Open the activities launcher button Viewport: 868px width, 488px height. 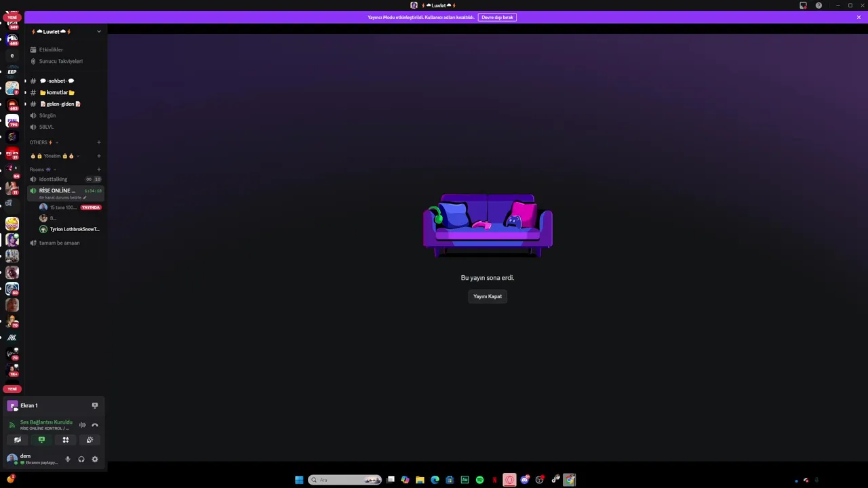coord(66,440)
